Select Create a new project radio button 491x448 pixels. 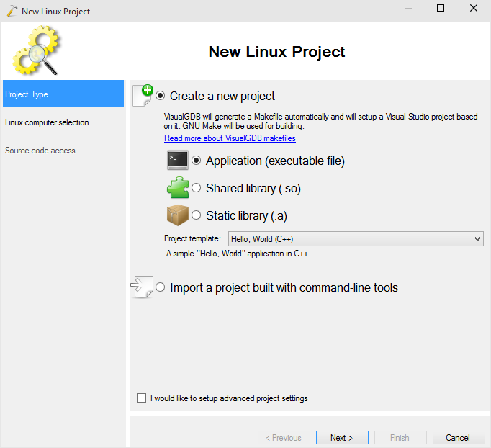[x=160, y=96]
